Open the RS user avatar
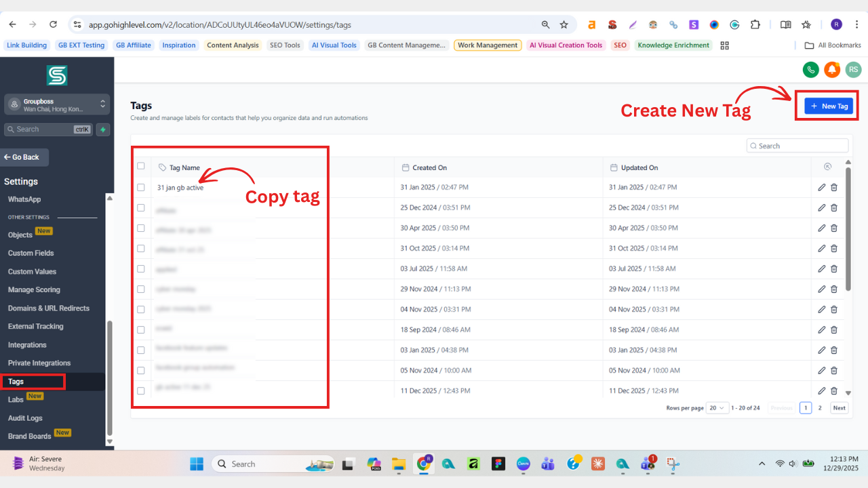 [x=853, y=69]
